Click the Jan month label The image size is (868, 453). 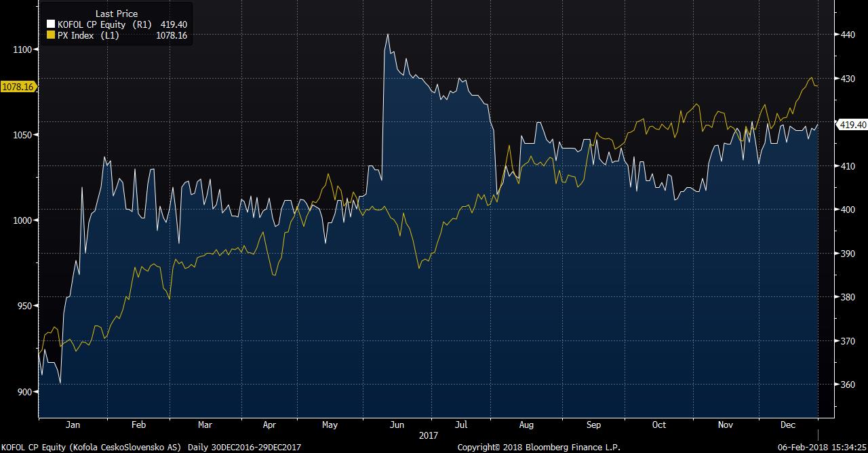click(73, 425)
